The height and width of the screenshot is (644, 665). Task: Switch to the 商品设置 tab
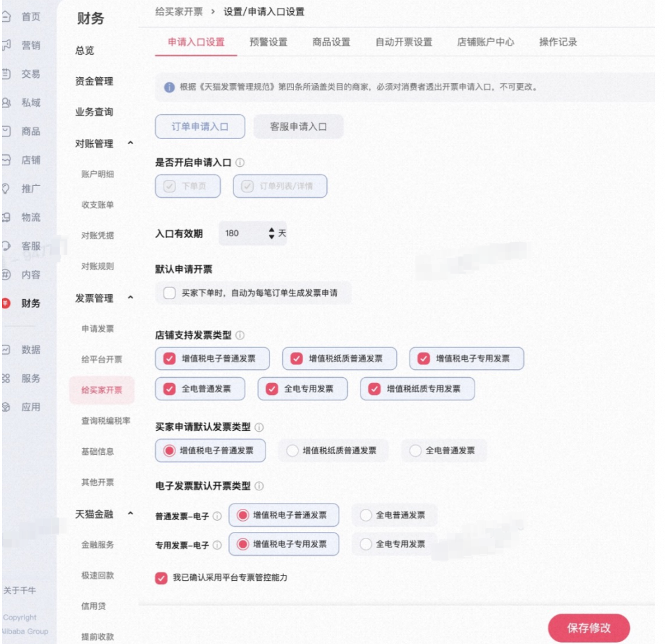point(332,42)
